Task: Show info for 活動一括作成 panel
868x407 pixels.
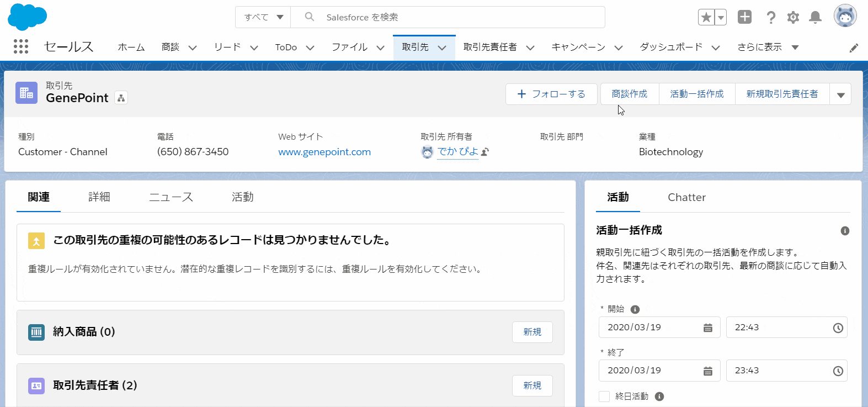Action: click(x=845, y=231)
